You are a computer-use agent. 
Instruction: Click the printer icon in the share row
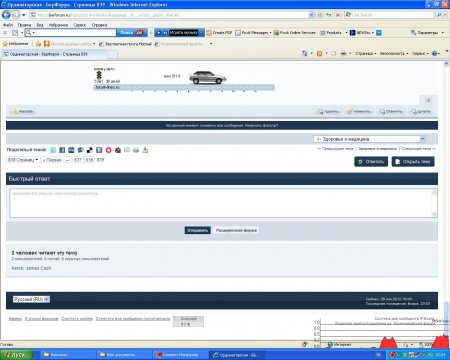pyautogui.click(x=136, y=150)
